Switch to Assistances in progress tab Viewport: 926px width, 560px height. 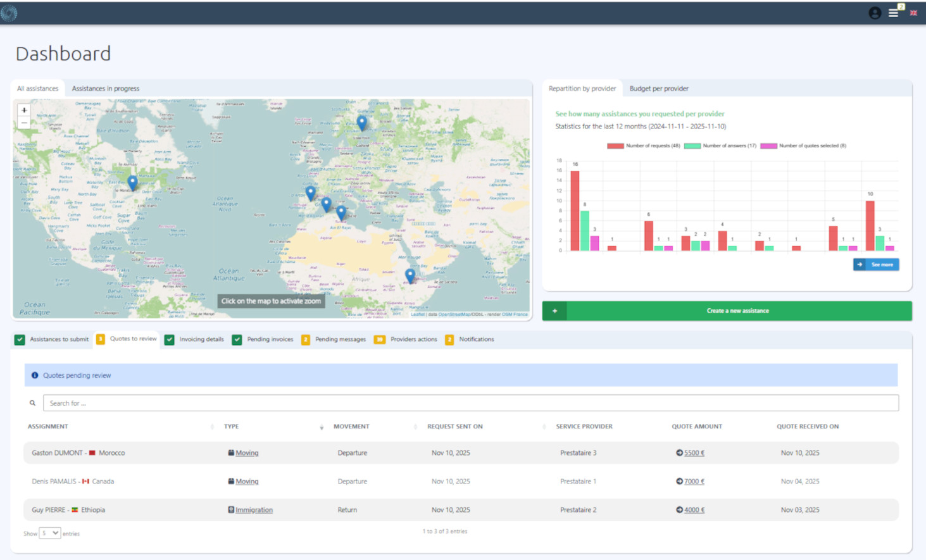pos(106,89)
